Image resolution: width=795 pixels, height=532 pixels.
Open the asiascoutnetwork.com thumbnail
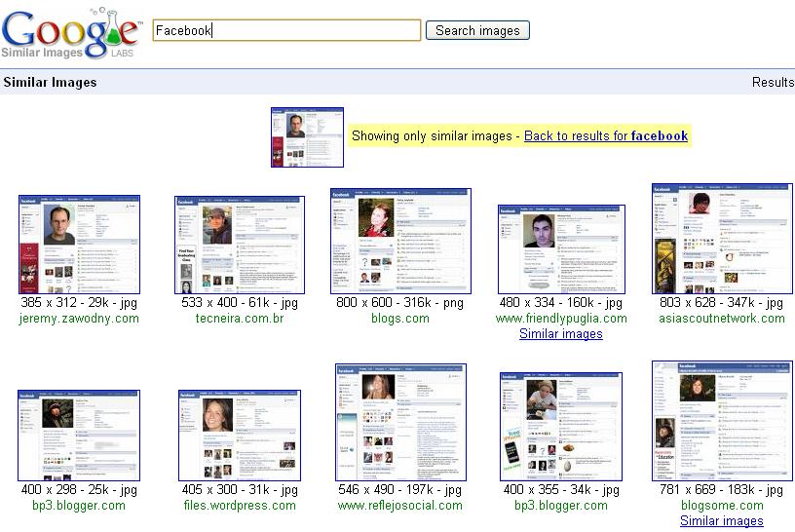tap(722, 239)
